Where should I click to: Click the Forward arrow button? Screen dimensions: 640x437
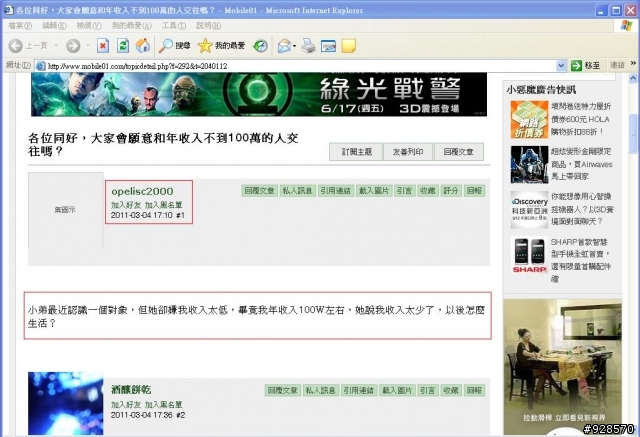point(73,46)
